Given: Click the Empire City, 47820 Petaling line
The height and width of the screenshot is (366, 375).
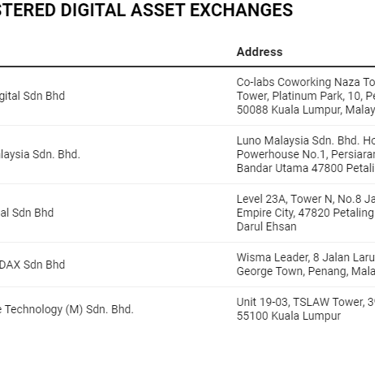Looking at the screenshot, I should click(x=306, y=213).
